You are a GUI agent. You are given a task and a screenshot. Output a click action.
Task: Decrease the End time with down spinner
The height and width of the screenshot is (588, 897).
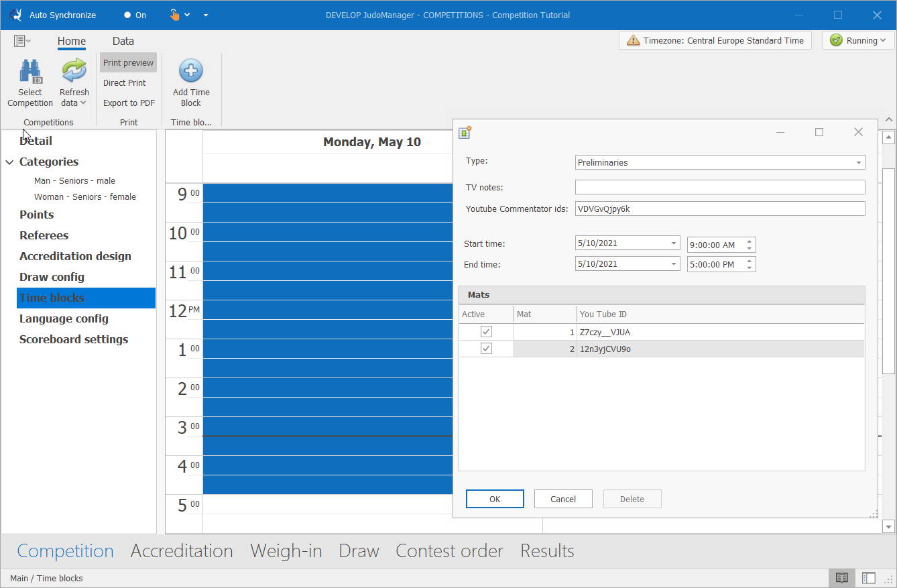[750, 268]
